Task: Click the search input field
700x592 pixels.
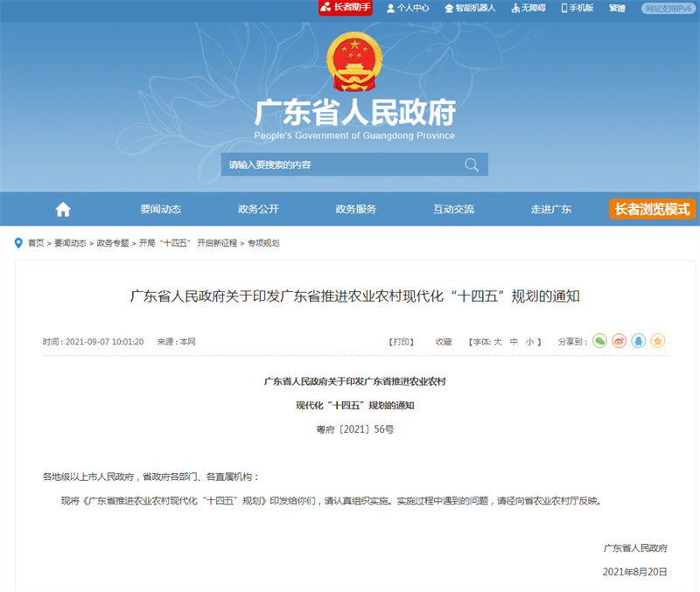Action: (x=341, y=164)
